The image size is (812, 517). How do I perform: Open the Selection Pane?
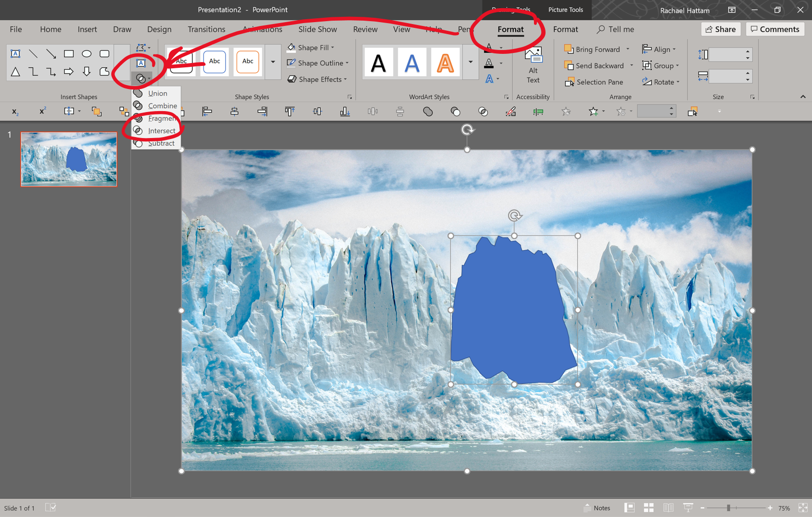point(594,82)
